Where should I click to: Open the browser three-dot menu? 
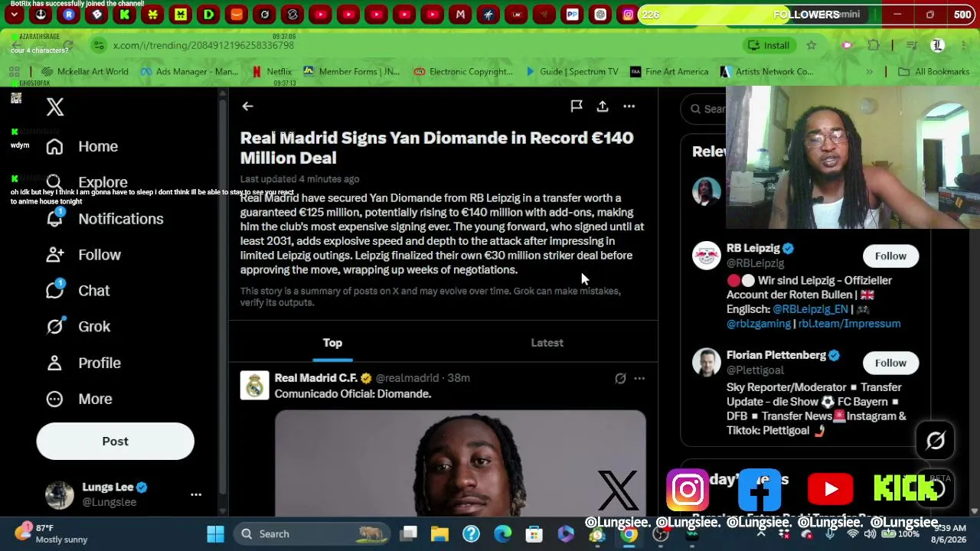point(964,45)
